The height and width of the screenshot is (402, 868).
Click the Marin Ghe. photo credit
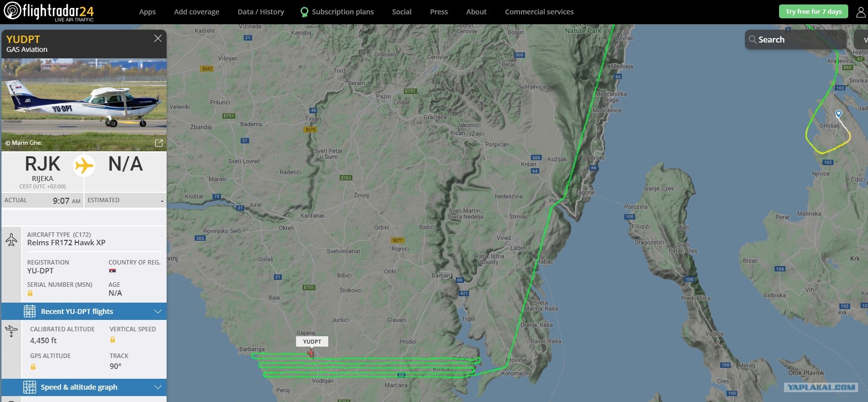point(24,143)
